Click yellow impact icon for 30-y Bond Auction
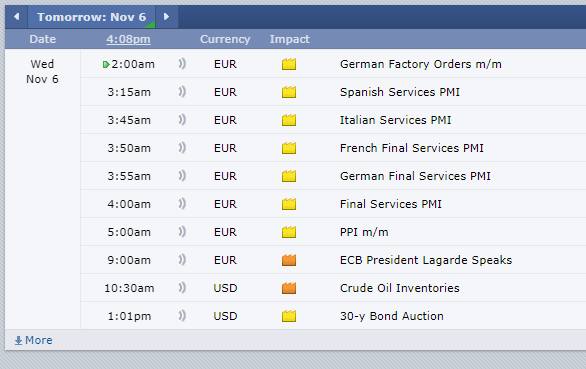Screen dimensions: 586x369 289,316
